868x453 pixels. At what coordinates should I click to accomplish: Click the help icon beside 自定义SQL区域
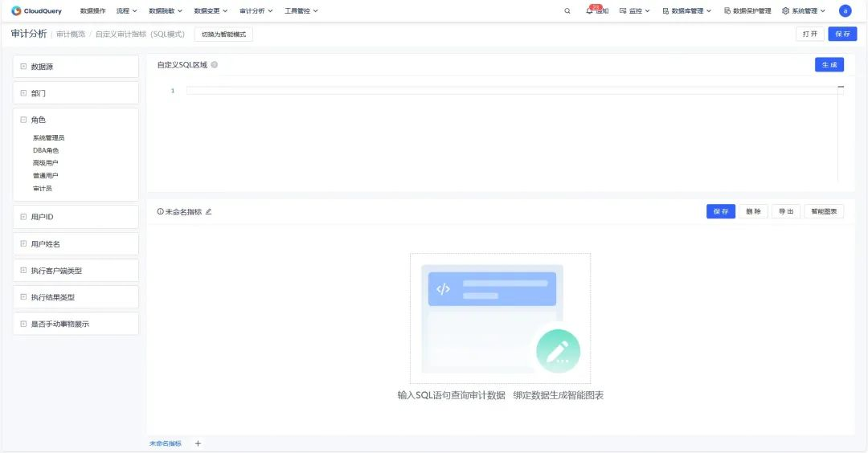[215, 65]
